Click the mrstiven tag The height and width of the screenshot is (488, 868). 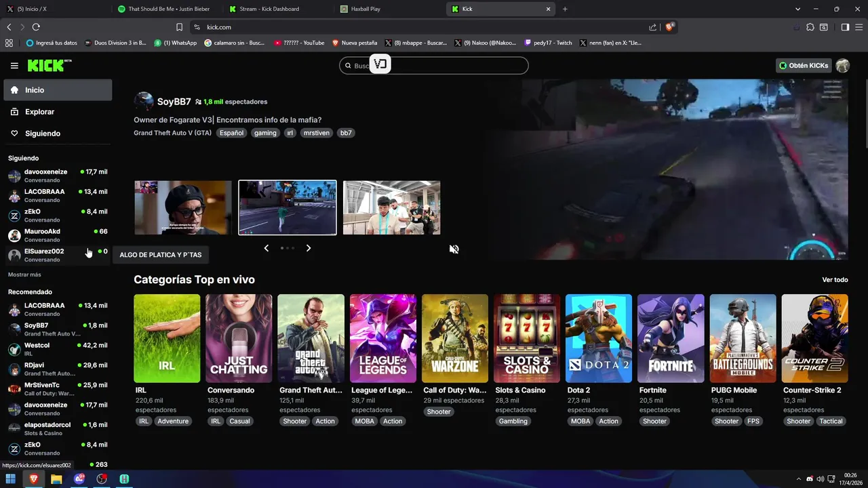(x=317, y=133)
